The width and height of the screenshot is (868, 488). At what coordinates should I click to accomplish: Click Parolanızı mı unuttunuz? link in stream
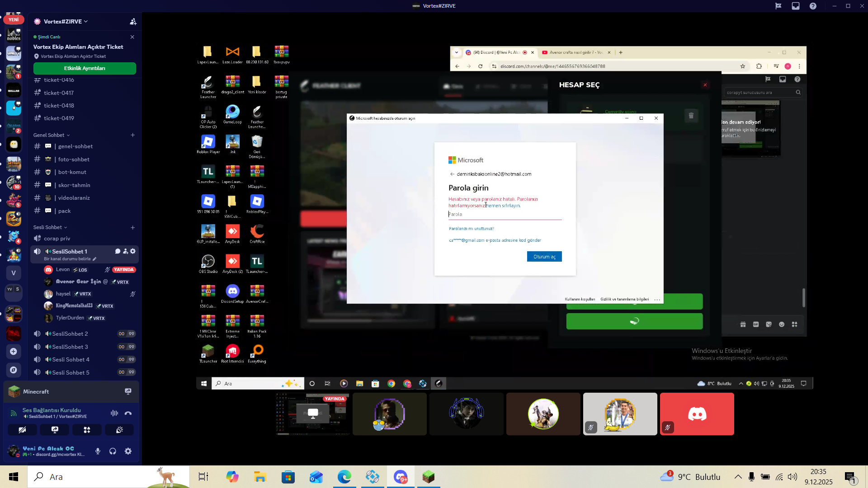tap(472, 229)
